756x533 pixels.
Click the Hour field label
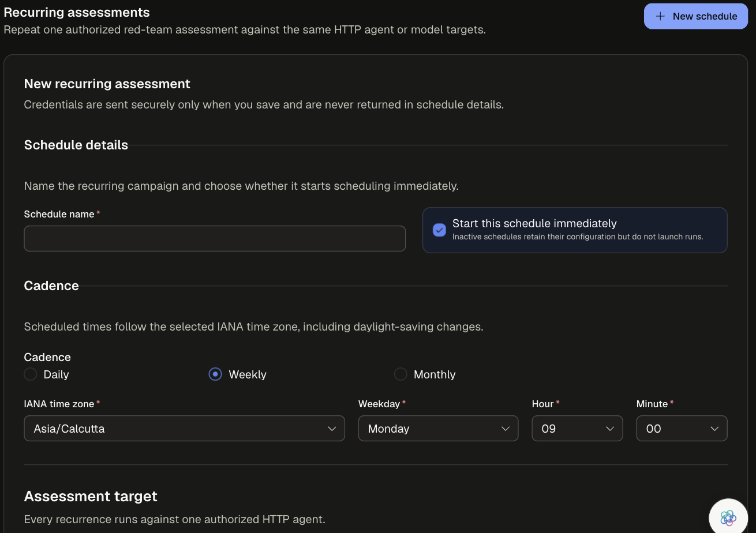pos(542,404)
